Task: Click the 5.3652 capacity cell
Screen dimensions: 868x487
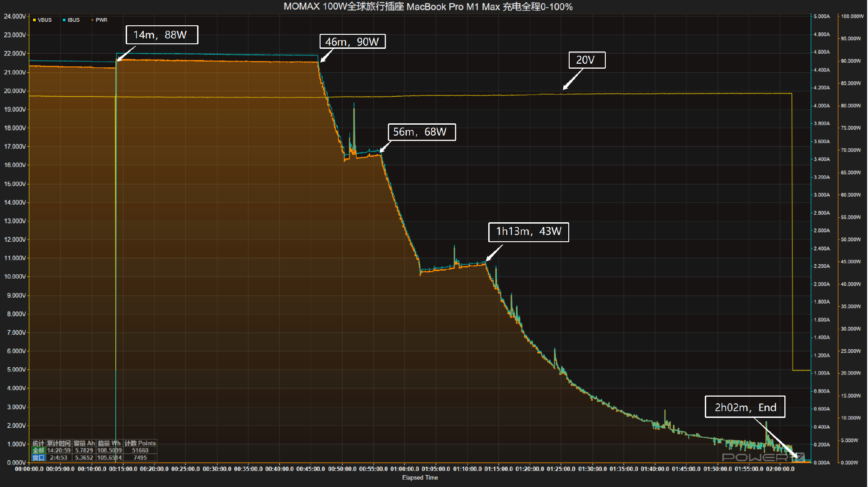Action: (x=84, y=458)
